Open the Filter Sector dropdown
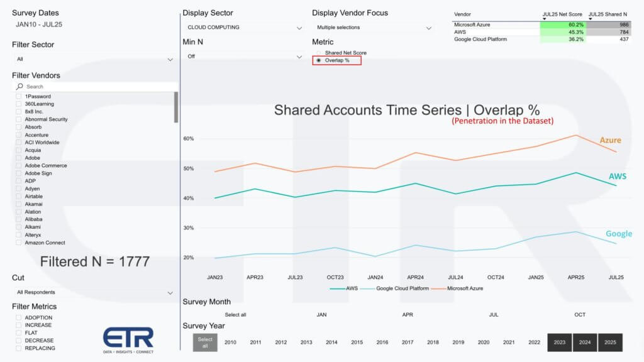 (94, 60)
